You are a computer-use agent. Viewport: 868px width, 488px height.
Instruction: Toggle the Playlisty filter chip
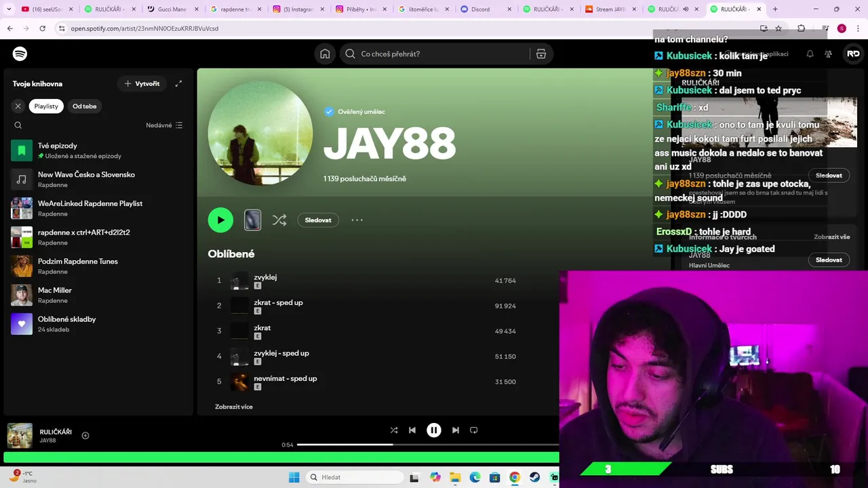[46, 106]
